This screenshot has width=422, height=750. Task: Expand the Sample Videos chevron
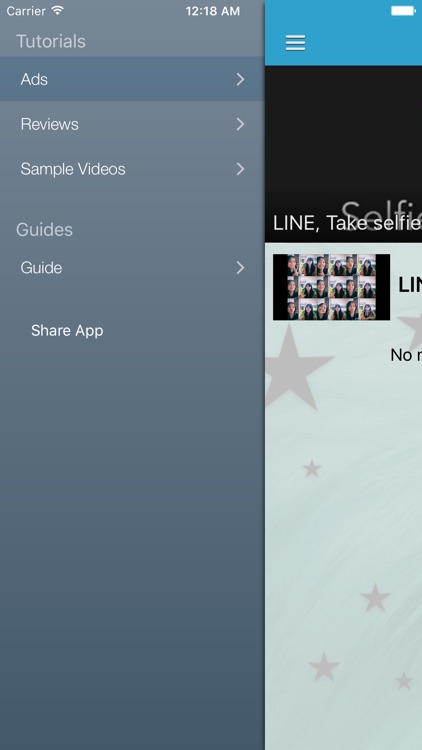pyautogui.click(x=240, y=169)
